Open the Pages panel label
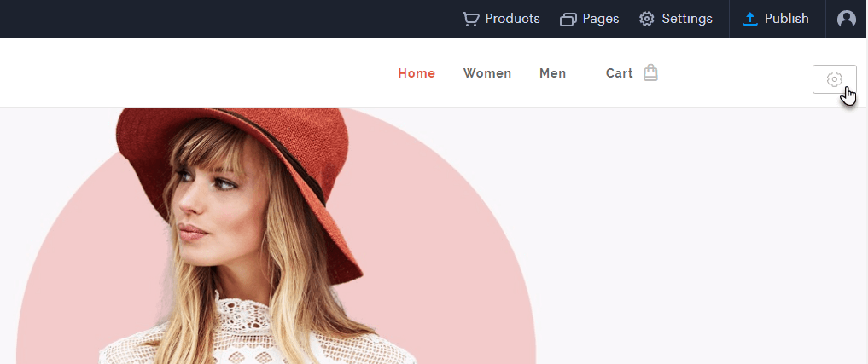This screenshot has width=868, height=364. coord(601,19)
